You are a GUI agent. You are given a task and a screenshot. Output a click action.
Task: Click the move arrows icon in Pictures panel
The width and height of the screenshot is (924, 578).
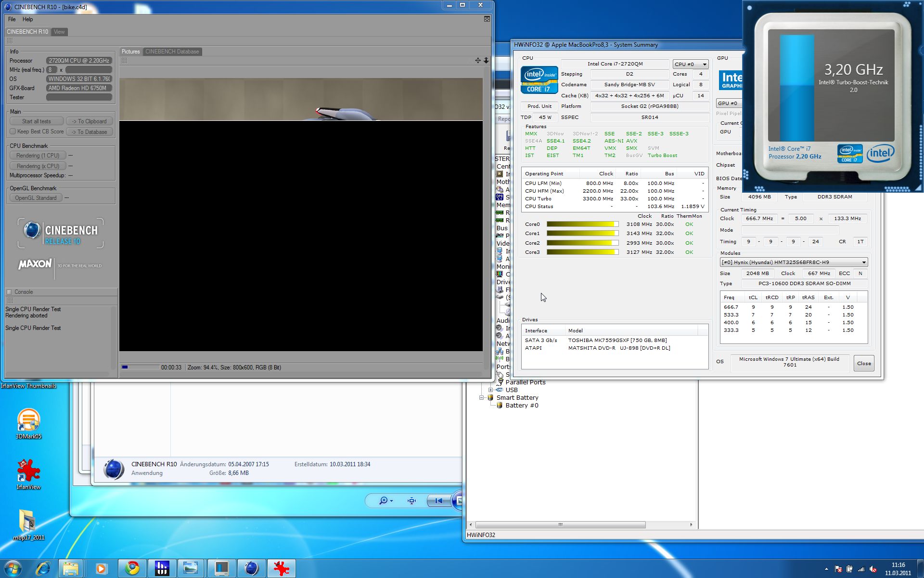tap(477, 60)
